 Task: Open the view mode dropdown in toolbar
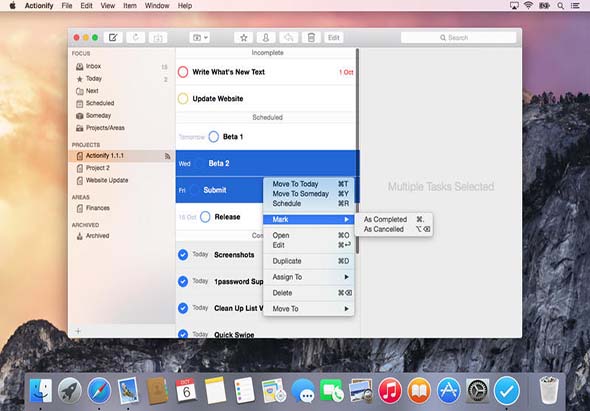pos(200,38)
